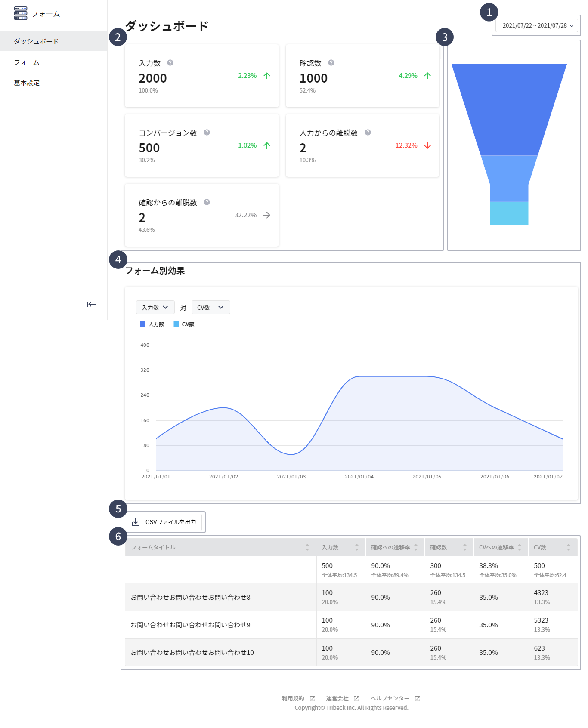This screenshot has height=728, width=588.
Task: Open the date range dropdown 2021/07/22
Action: point(537,25)
